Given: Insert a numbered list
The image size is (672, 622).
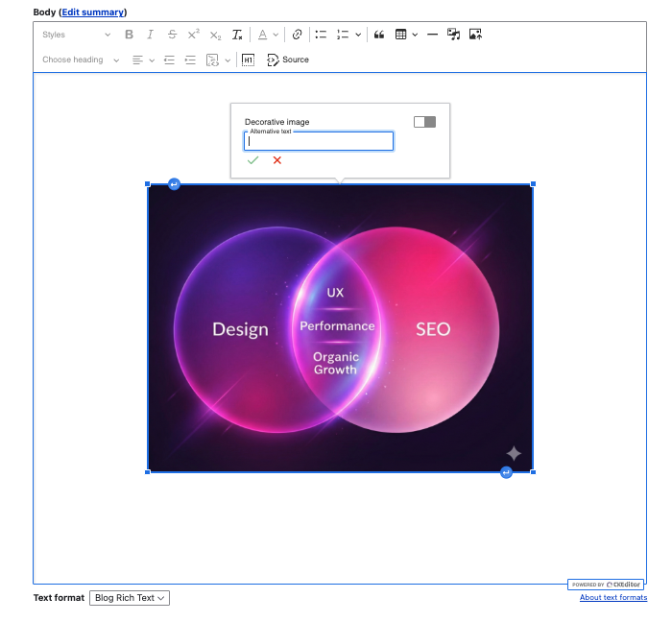Looking at the screenshot, I should [343, 35].
